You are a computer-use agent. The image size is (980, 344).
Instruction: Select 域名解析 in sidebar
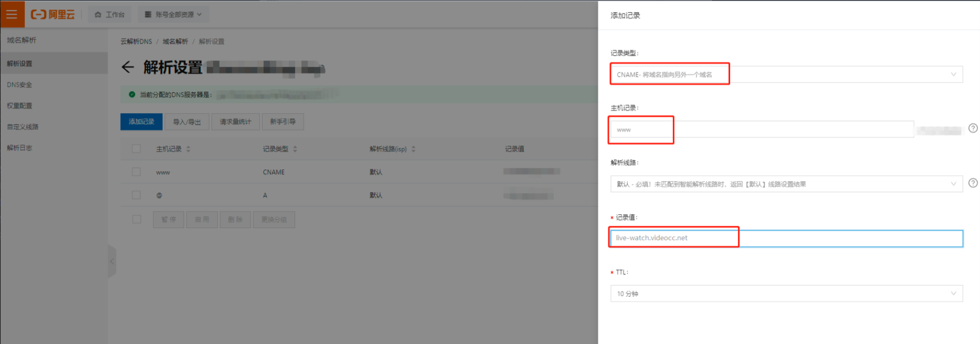click(x=22, y=40)
